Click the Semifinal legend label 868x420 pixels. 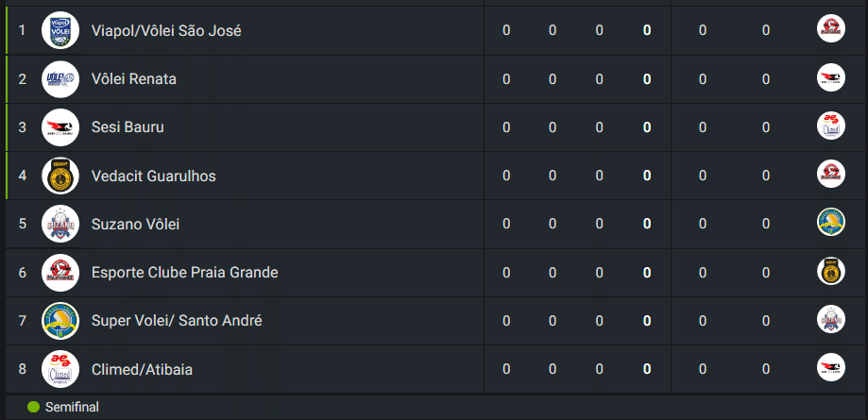71,407
